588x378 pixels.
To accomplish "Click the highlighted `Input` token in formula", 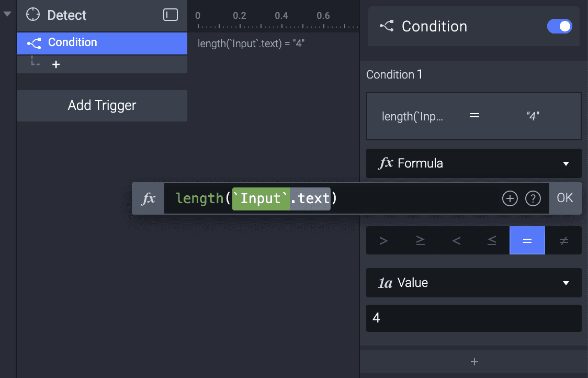I will (x=261, y=198).
